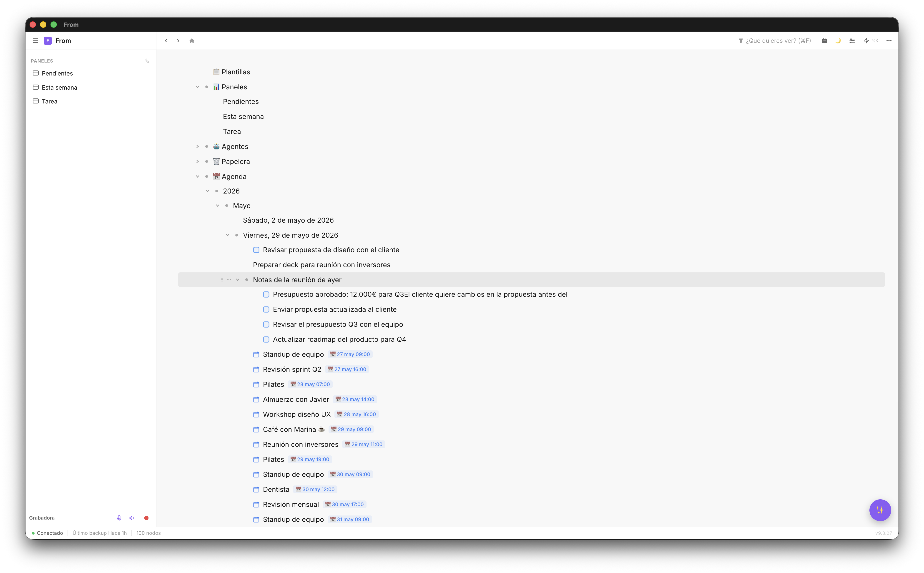Click the 'Standup de equipo' 30 may event
Screen dimensions: 924x573
293,475
